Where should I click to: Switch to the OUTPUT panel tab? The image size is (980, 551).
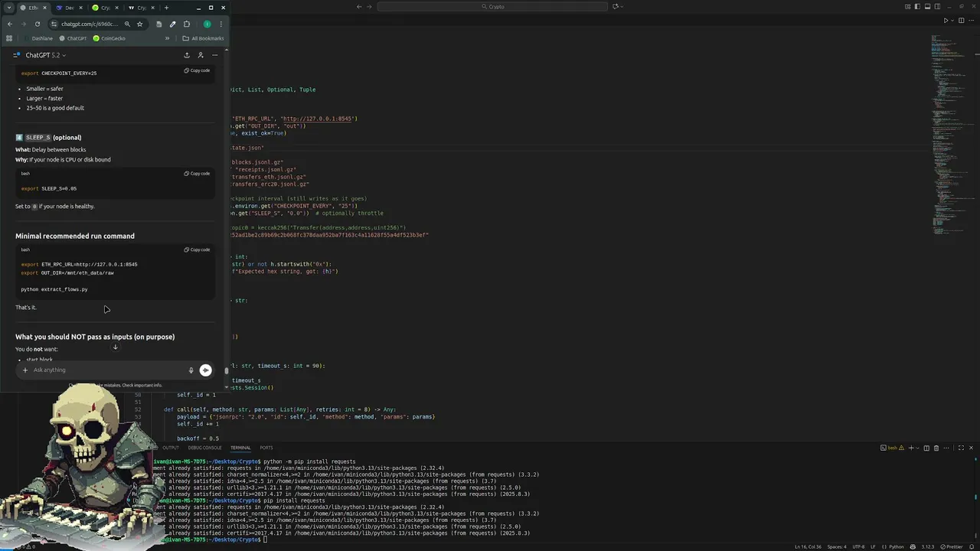point(171,448)
